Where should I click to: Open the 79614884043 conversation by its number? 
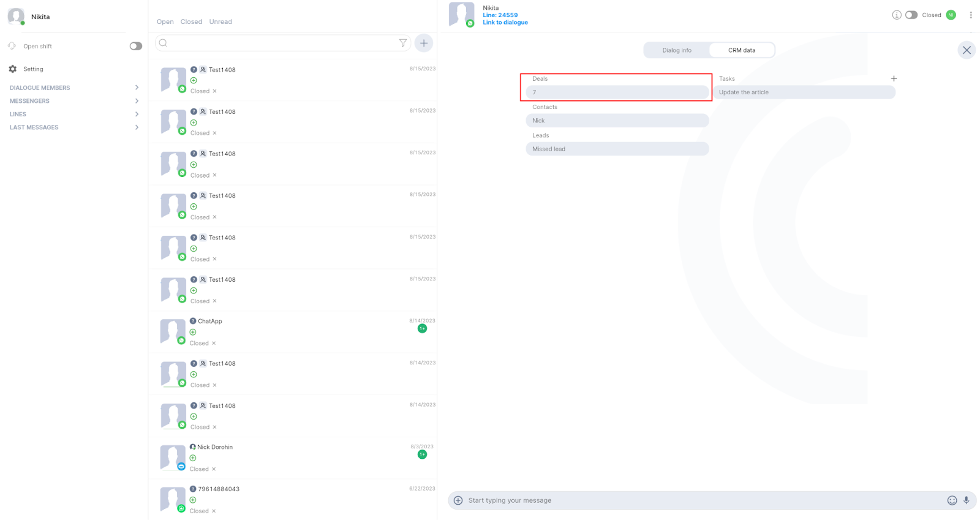coord(219,489)
